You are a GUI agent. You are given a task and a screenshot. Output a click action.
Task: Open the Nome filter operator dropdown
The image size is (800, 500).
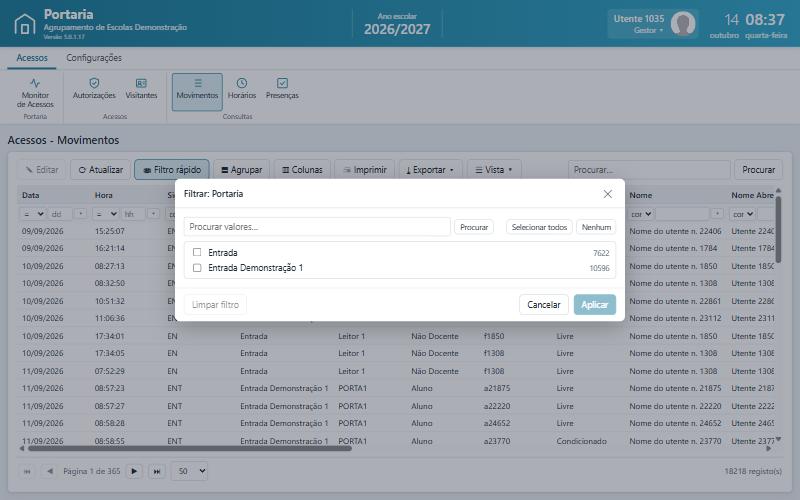pyautogui.click(x=641, y=214)
